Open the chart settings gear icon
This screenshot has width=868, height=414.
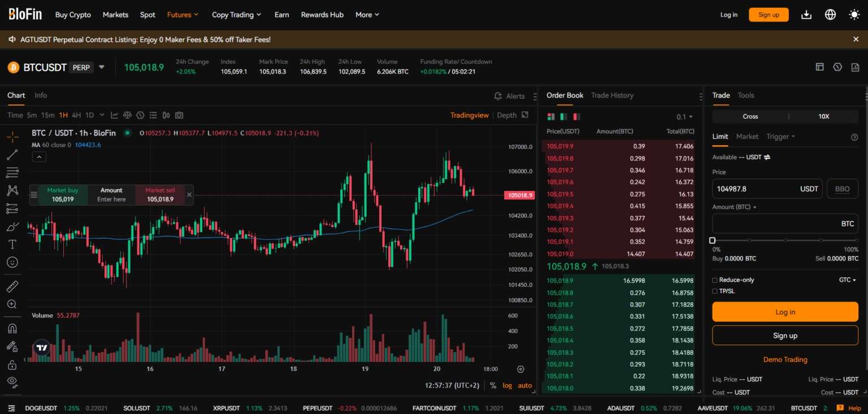520,369
